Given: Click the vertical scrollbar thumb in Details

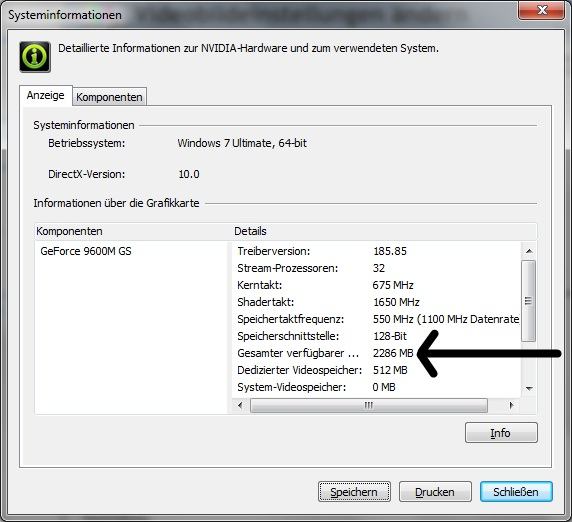Looking at the screenshot, I should pyautogui.click(x=529, y=301).
